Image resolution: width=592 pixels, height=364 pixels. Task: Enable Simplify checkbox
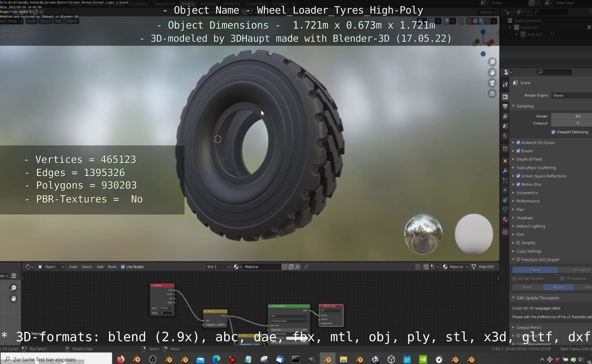point(518,243)
